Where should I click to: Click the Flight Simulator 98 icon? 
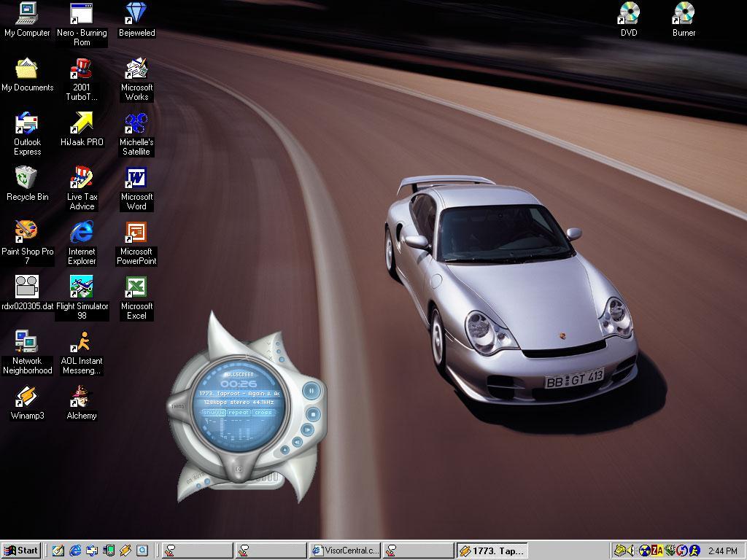(82, 287)
